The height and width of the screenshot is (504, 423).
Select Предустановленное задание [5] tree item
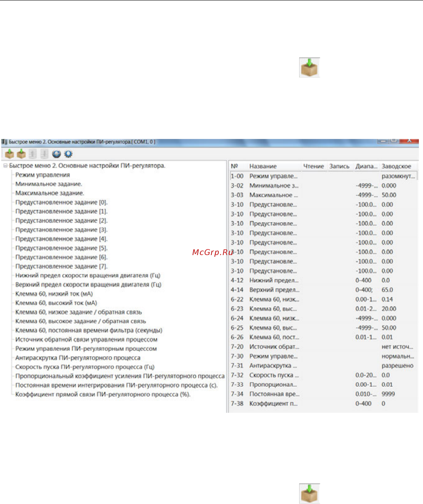click(61, 248)
